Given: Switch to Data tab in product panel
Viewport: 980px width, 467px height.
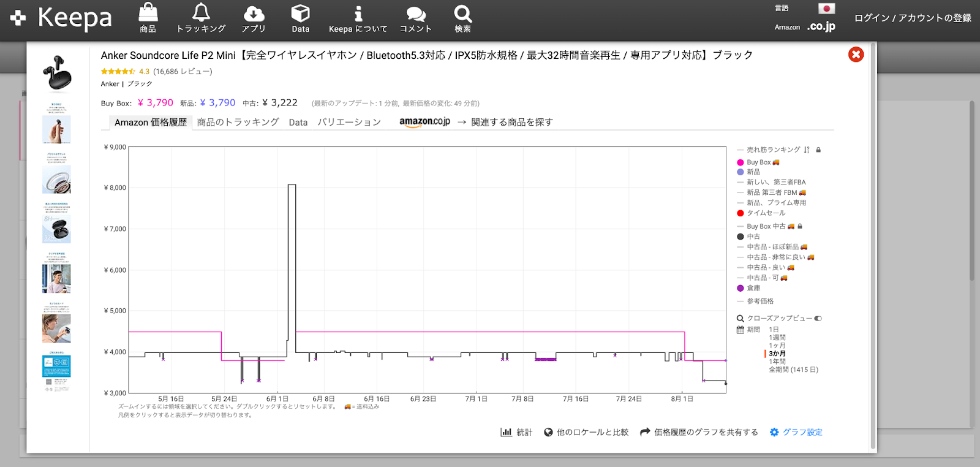Looking at the screenshot, I should point(298,123).
